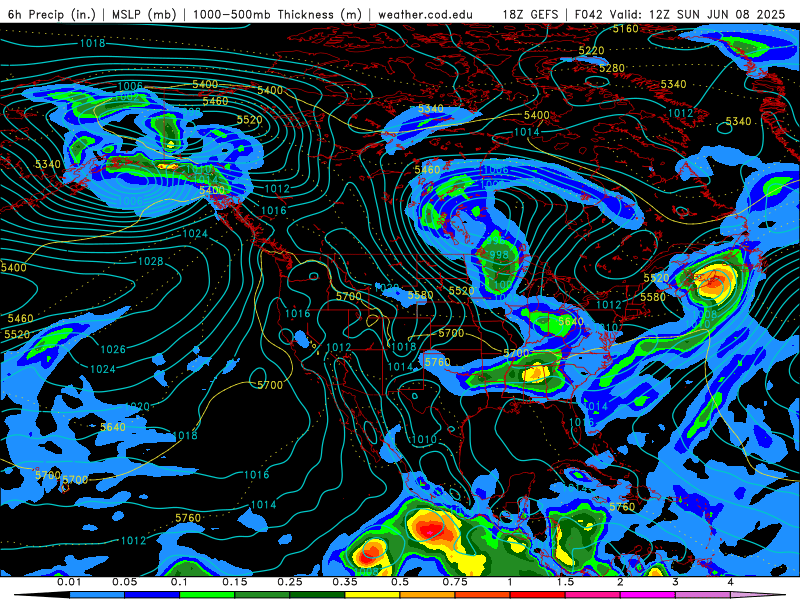The image size is (800, 600).
Task: Click the dark blue 0.05–0.1 legend swatch
Action: tap(152, 595)
